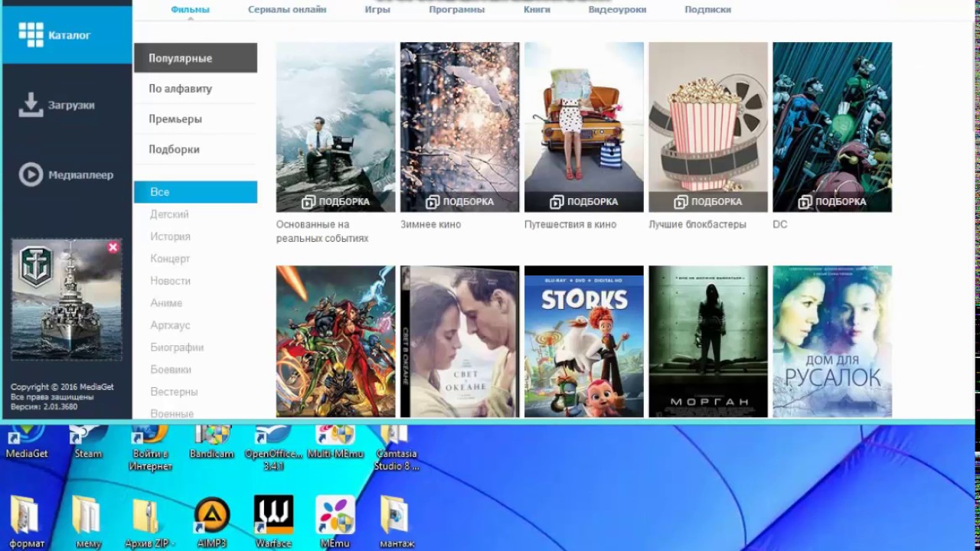The width and height of the screenshot is (980, 551).
Task: Launch the AIMP3 desktop shortcut
Action: click(211, 522)
